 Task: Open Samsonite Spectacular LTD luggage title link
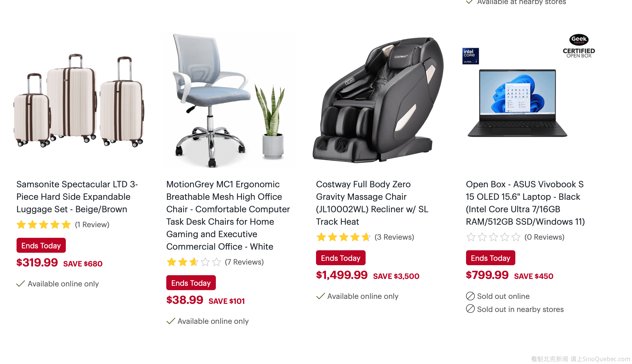[77, 197]
